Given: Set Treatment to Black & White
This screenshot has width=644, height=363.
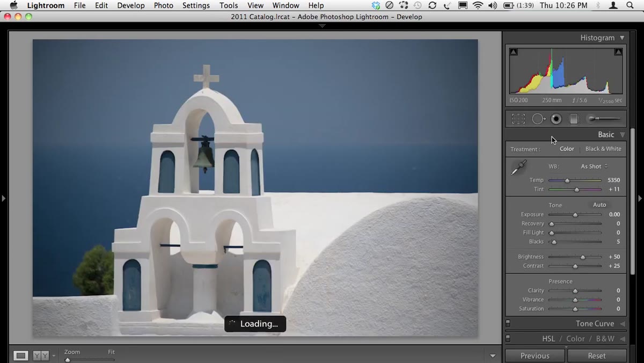Looking at the screenshot, I should [603, 149].
